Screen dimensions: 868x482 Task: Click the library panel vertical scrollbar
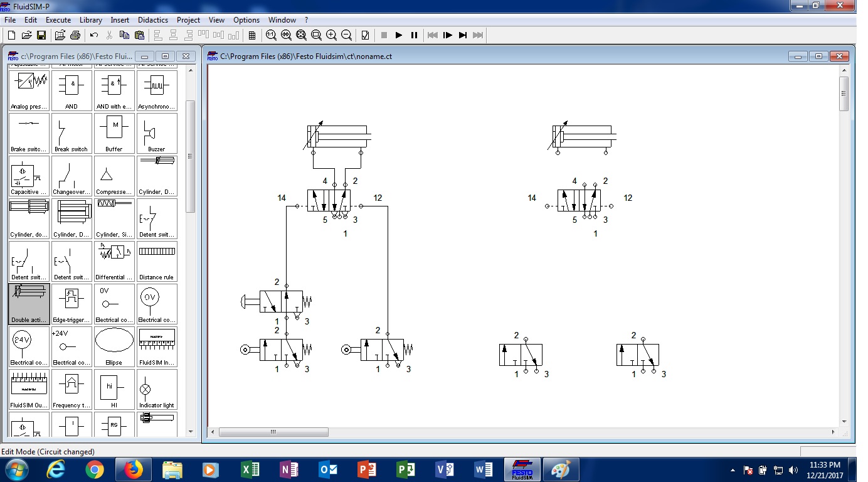(x=191, y=156)
